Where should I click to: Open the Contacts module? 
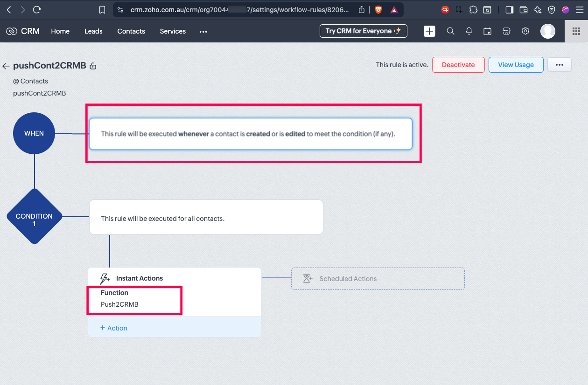(131, 31)
